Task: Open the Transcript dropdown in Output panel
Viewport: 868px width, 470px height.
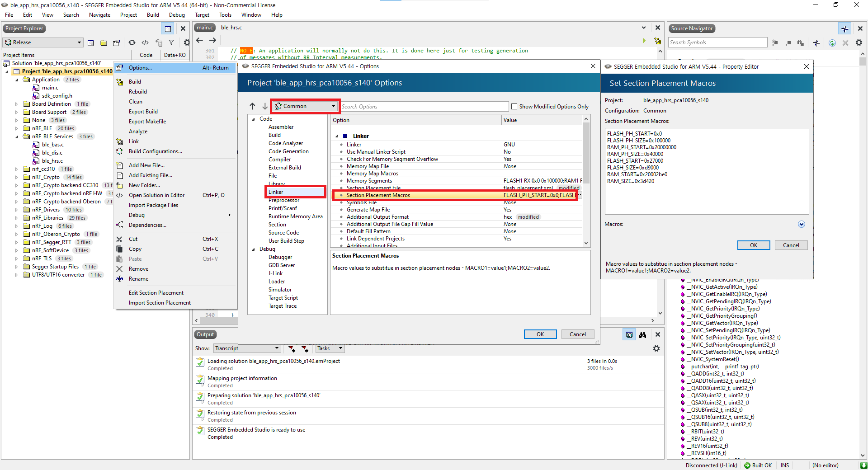Action: coord(247,348)
